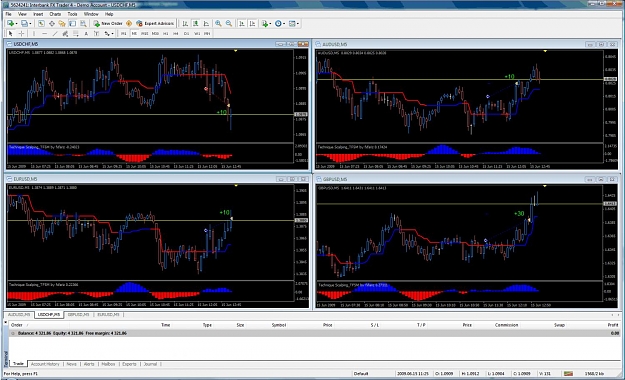The height and width of the screenshot is (380, 625).
Task: Click the Profiles toolbar icon
Action: [25, 24]
